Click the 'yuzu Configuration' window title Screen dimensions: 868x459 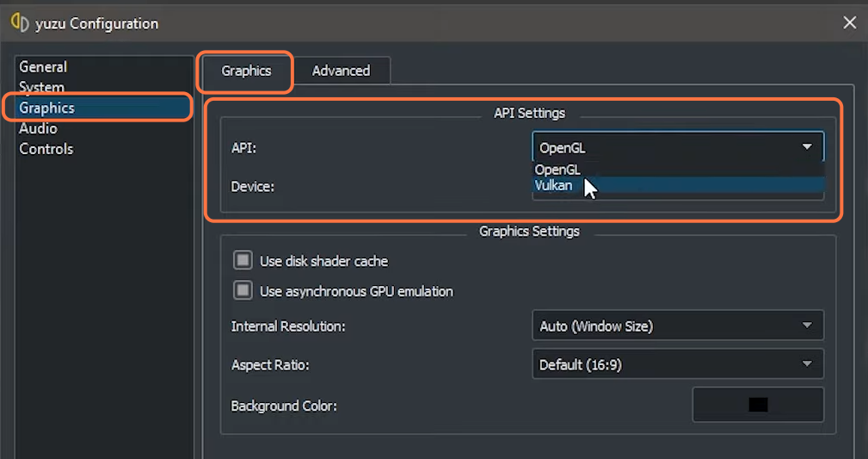tap(97, 24)
